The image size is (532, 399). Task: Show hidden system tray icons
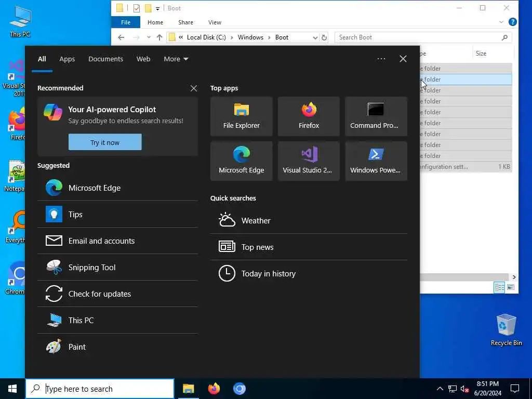[x=440, y=389]
